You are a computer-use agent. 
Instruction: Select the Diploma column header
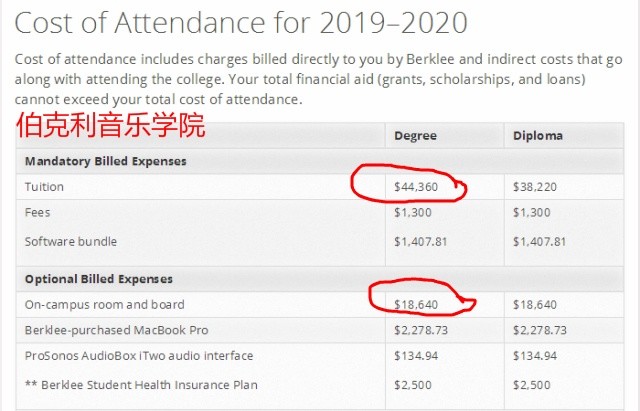click(538, 136)
